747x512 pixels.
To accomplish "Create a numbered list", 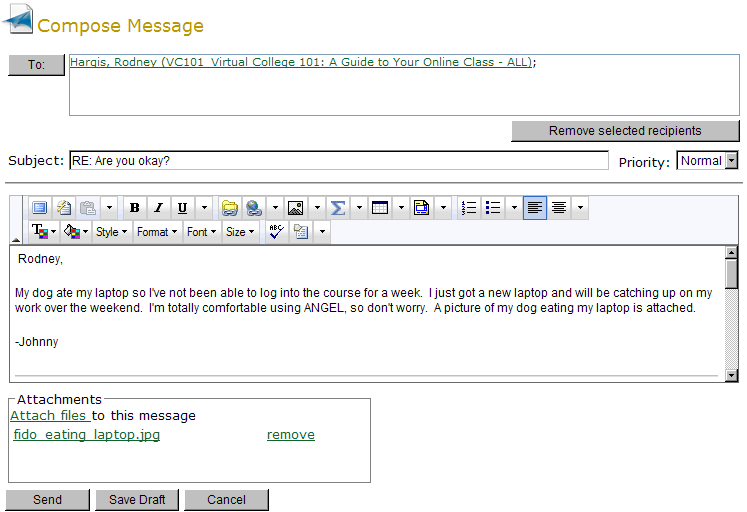I will click(469, 208).
